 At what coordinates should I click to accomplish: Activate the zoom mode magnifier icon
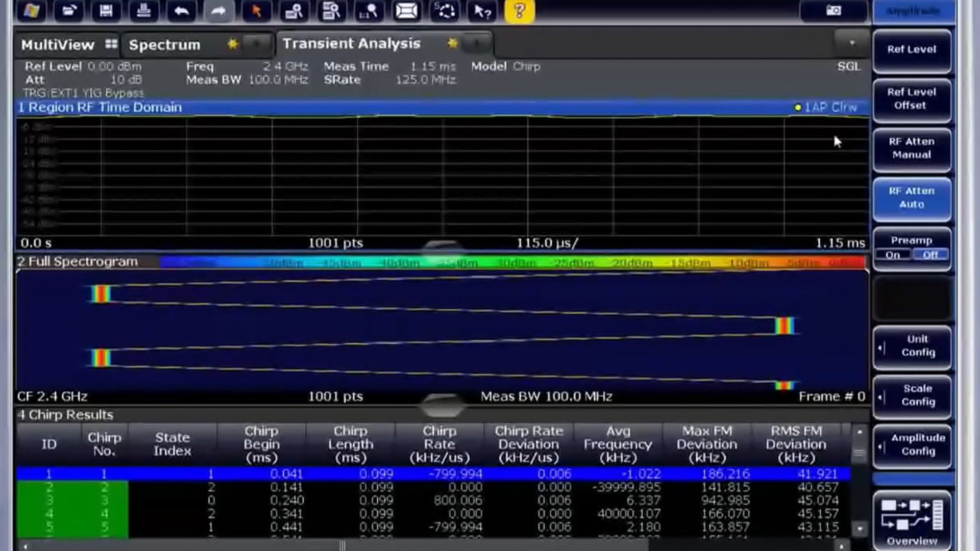(293, 11)
